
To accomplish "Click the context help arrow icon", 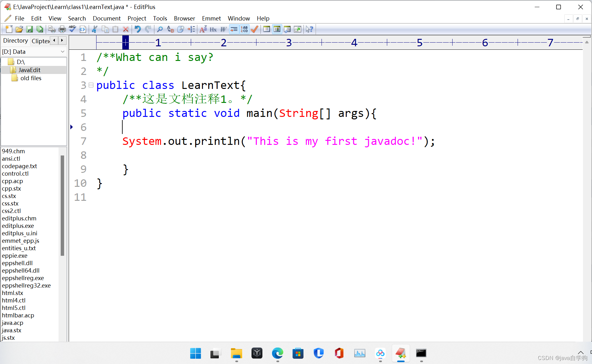I will (309, 29).
